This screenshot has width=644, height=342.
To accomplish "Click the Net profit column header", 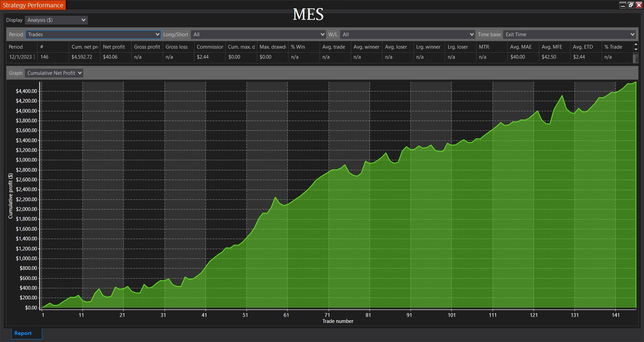I will (x=114, y=47).
